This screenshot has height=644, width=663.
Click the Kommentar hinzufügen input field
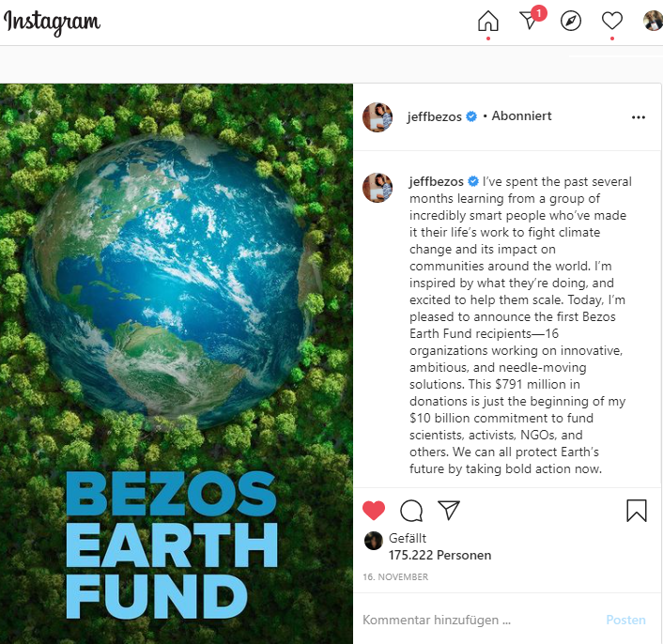(x=480, y=620)
